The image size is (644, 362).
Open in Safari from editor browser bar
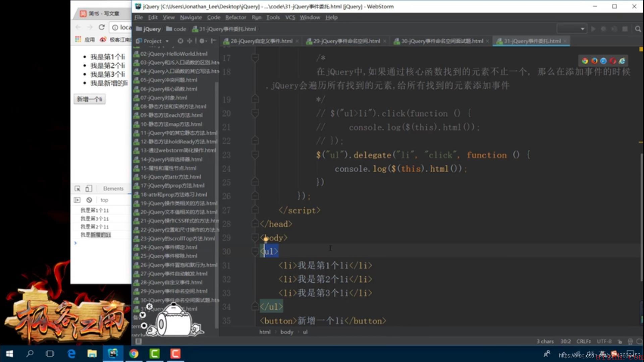click(x=603, y=61)
